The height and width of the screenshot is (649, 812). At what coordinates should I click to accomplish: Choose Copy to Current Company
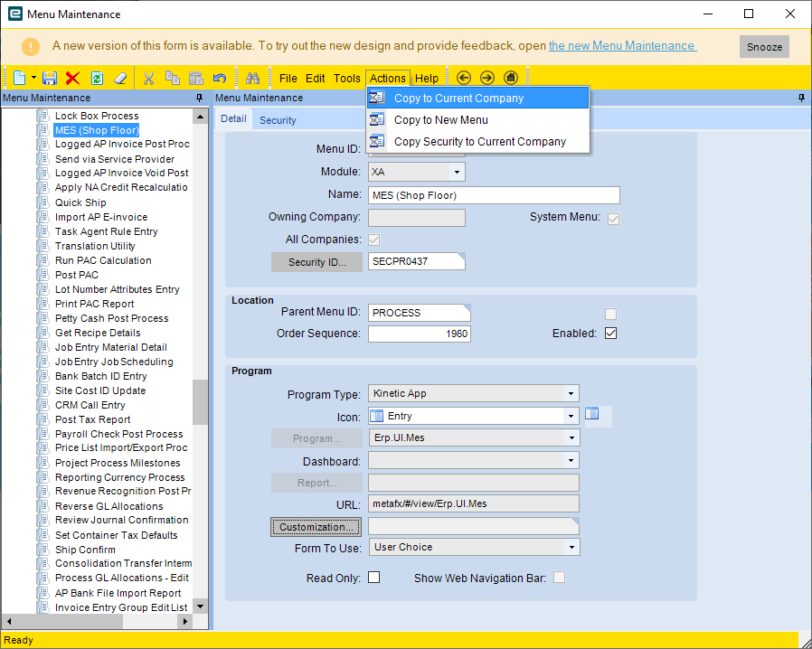(x=478, y=98)
